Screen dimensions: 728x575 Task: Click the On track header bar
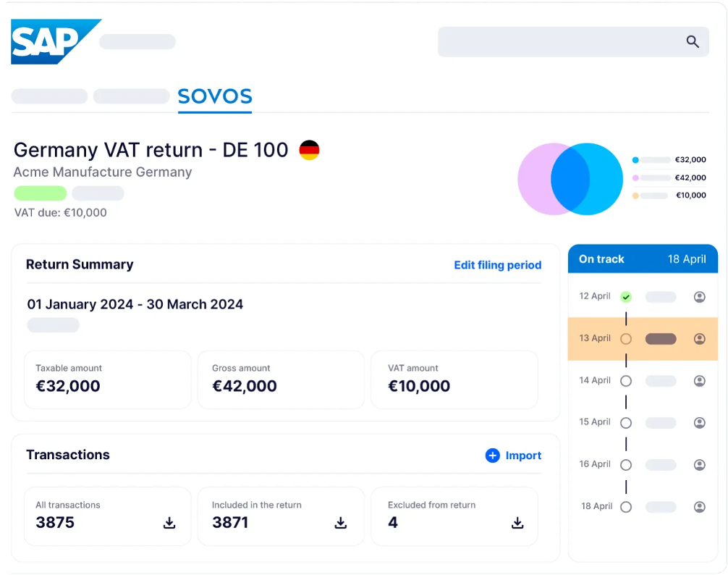pyautogui.click(x=643, y=259)
